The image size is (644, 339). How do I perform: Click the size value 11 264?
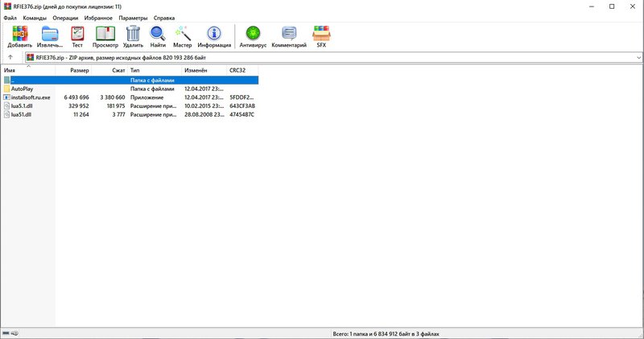point(81,114)
